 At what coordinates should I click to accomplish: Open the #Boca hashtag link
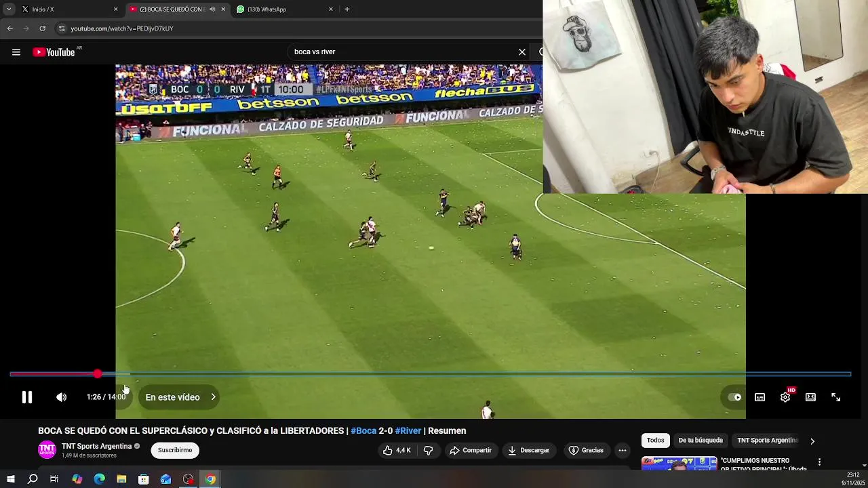363,431
